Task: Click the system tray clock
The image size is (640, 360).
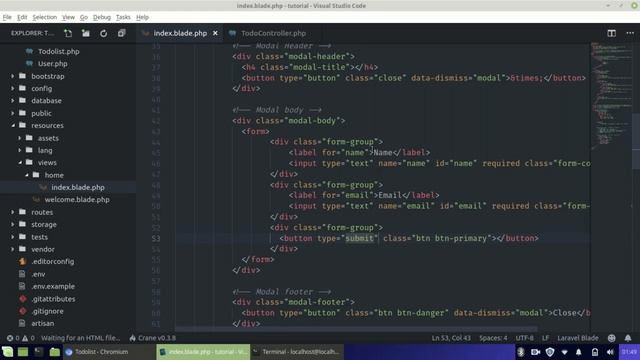Action: click(629, 352)
